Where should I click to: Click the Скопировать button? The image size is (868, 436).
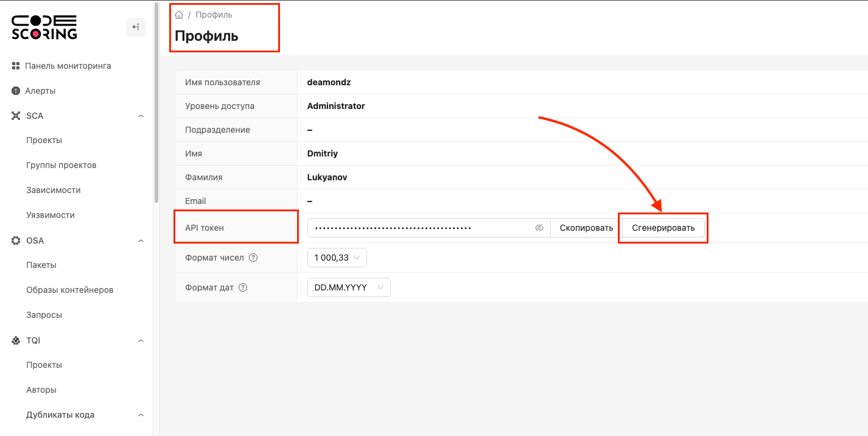584,227
